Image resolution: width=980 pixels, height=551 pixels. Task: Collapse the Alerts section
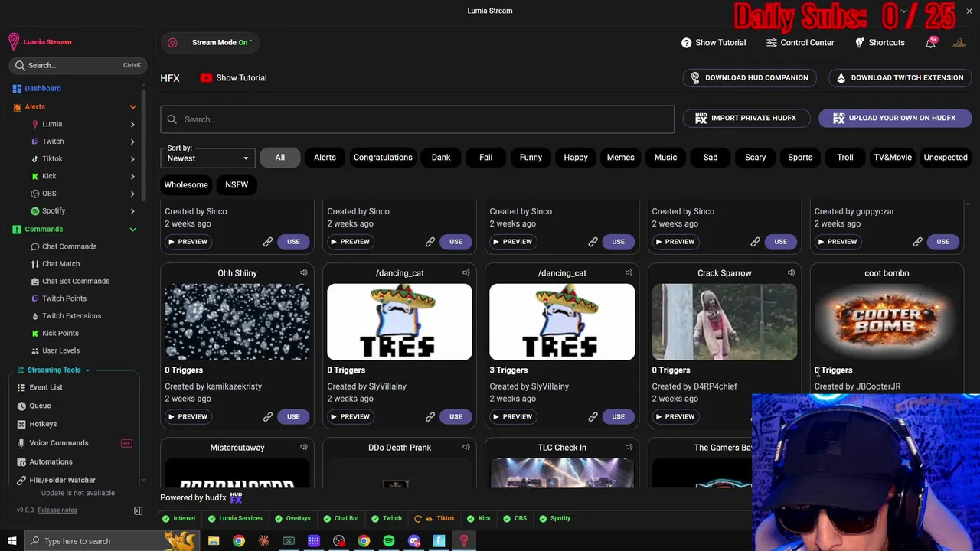(x=132, y=107)
